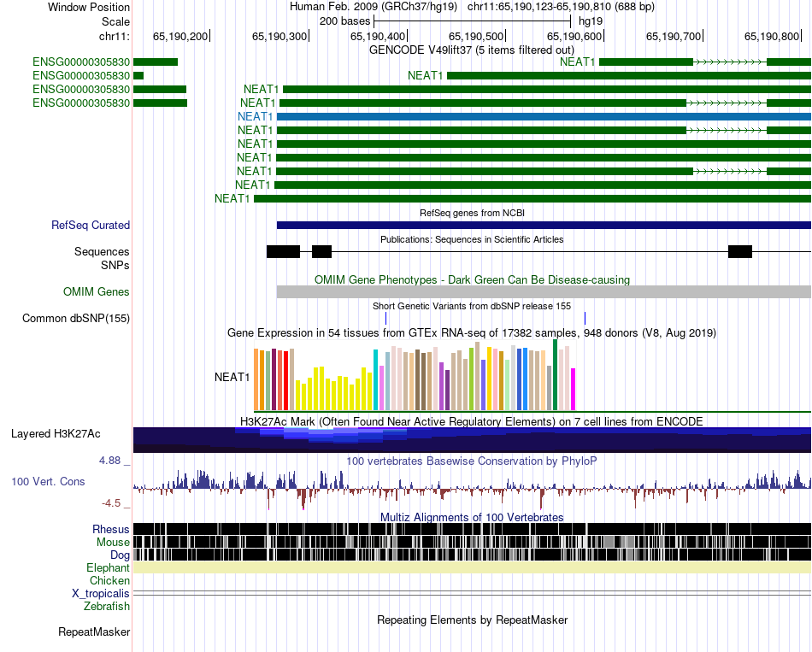
Task: Click the gray OMIM Genes item bar
Action: 544,291
